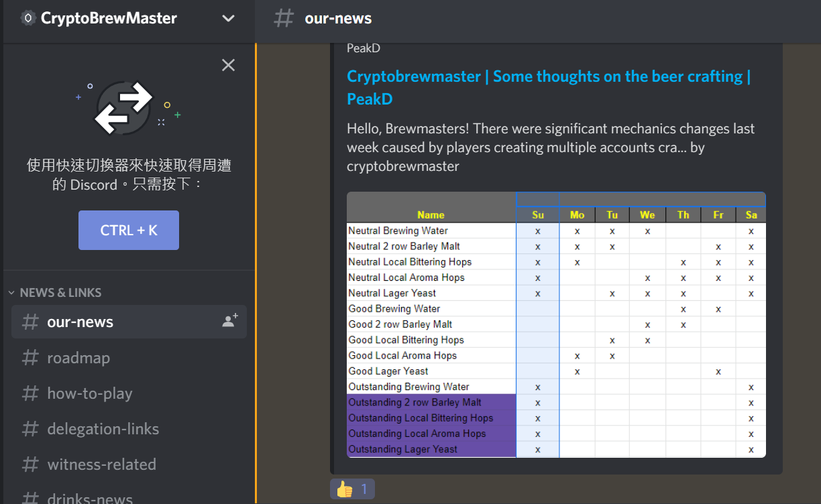The height and width of the screenshot is (504, 821).
Task: Click the Su column header
Action: [538, 215]
